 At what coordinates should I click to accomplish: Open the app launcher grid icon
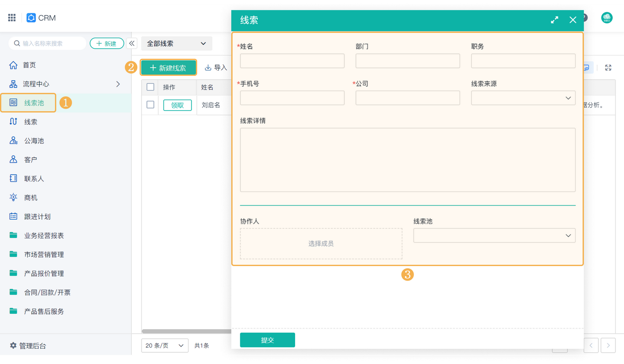[12, 18]
